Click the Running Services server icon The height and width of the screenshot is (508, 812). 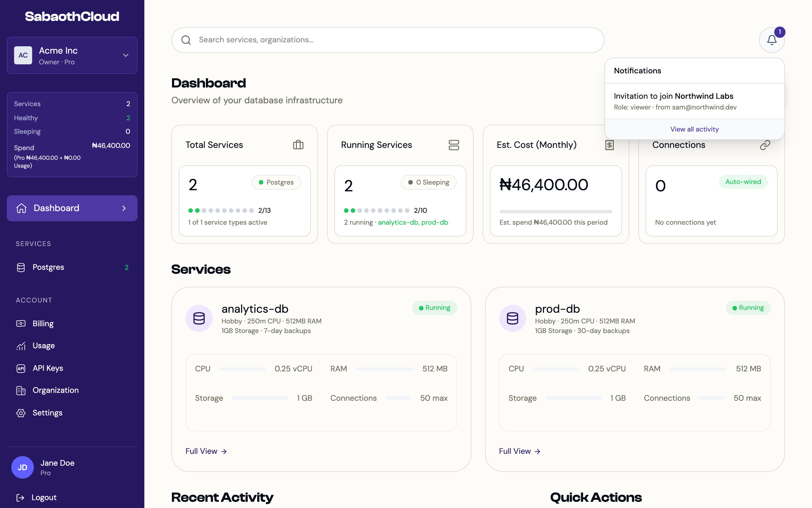point(454,145)
